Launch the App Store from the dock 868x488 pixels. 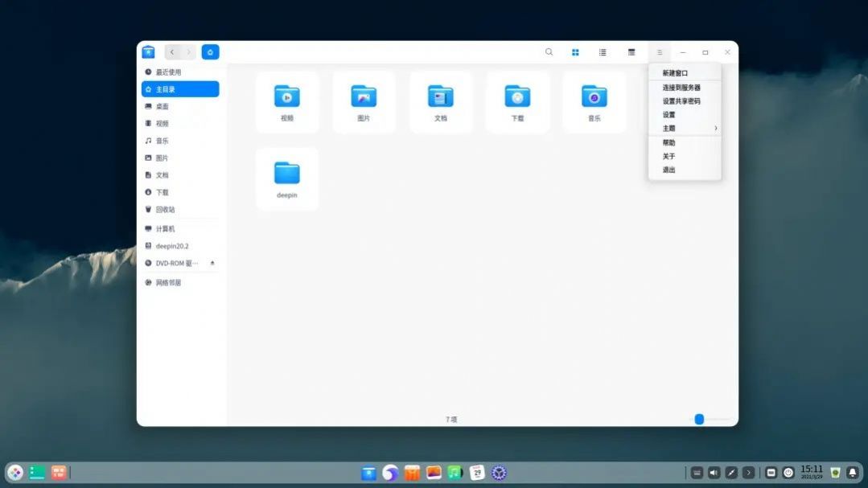411,473
